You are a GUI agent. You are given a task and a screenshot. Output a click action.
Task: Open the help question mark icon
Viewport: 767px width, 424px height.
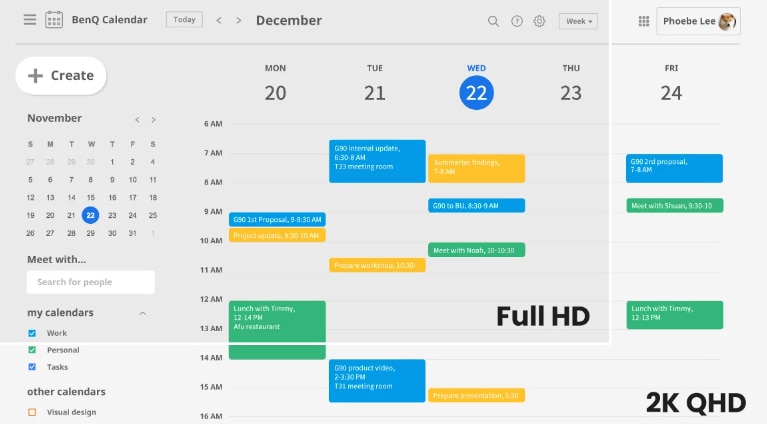[x=517, y=21]
